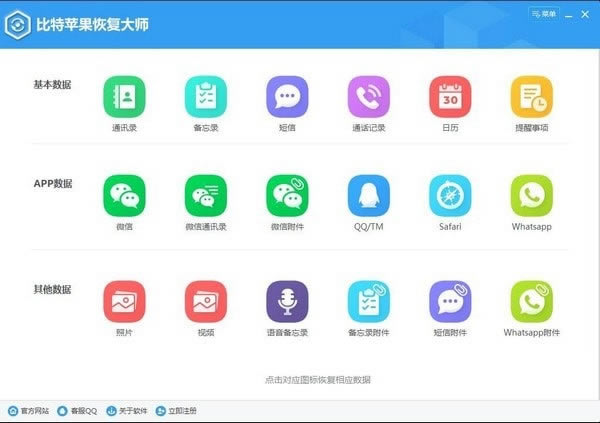Open the 短信 messages recovery icon
Image resolution: width=600 pixels, height=423 pixels.
tap(287, 97)
